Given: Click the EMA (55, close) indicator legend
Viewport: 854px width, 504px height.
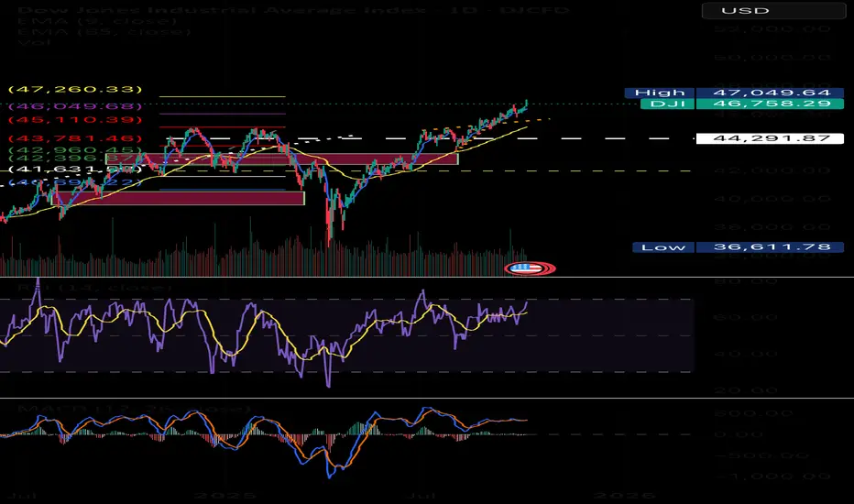Looking at the screenshot, I should pyautogui.click(x=104, y=31).
